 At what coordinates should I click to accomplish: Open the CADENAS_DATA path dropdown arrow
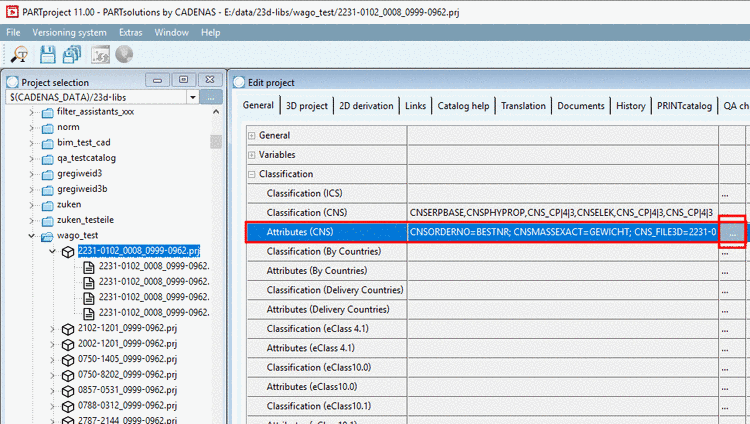(192, 97)
